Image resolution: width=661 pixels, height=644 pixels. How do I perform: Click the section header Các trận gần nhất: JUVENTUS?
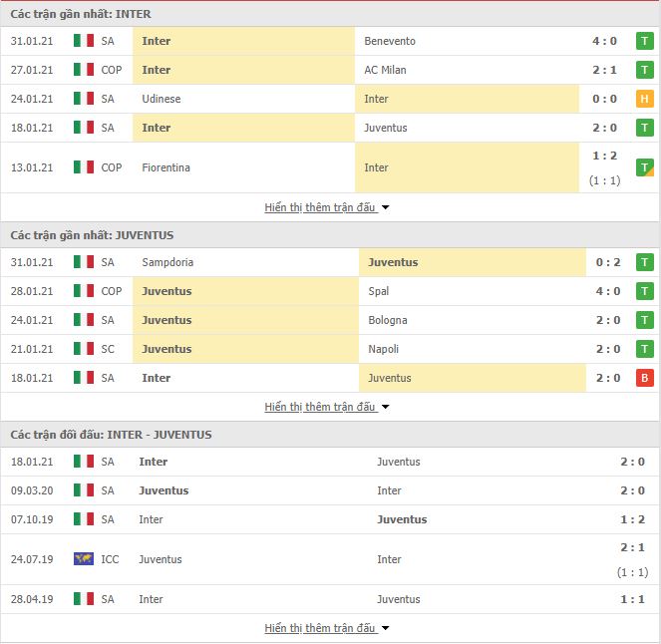[x=92, y=235]
